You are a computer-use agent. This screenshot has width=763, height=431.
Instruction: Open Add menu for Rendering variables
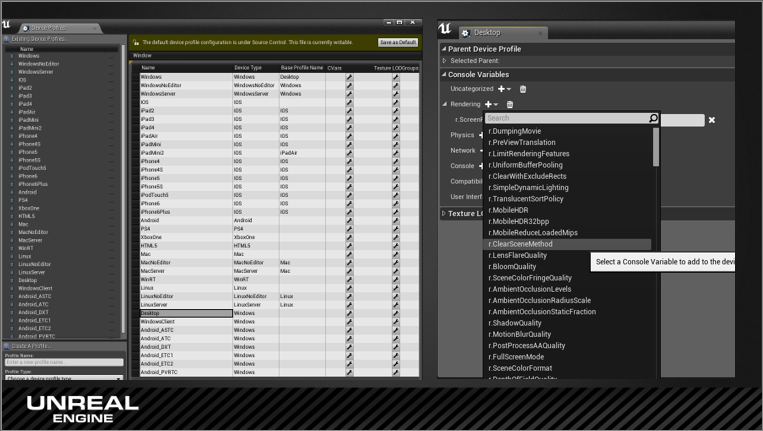click(x=491, y=105)
